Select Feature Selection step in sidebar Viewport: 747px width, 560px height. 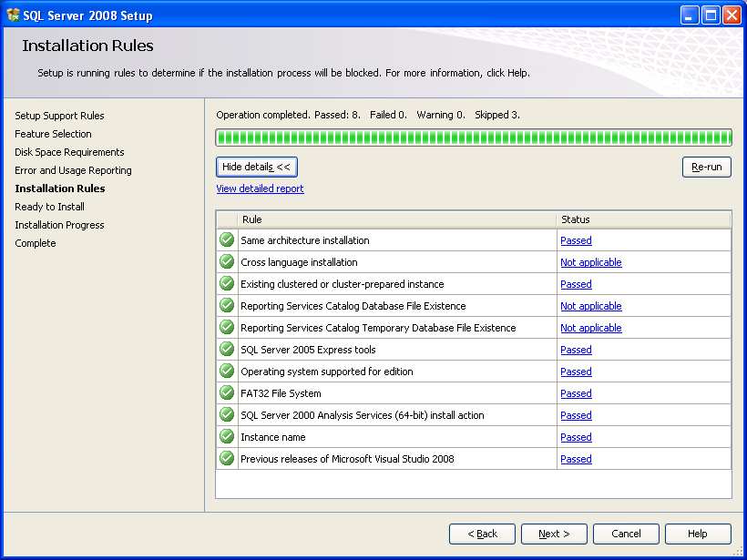pyautogui.click(x=53, y=134)
